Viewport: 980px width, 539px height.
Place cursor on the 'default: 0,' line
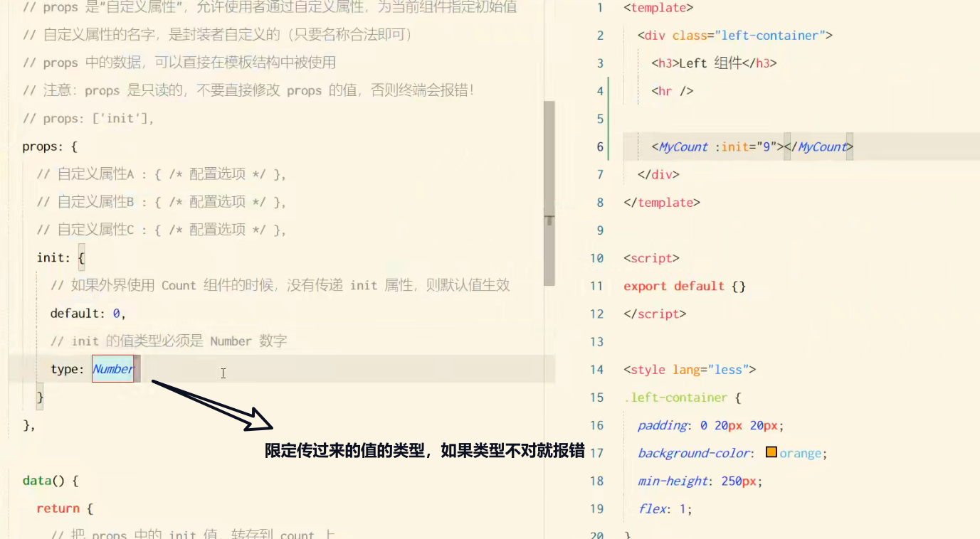tap(88, 314)
